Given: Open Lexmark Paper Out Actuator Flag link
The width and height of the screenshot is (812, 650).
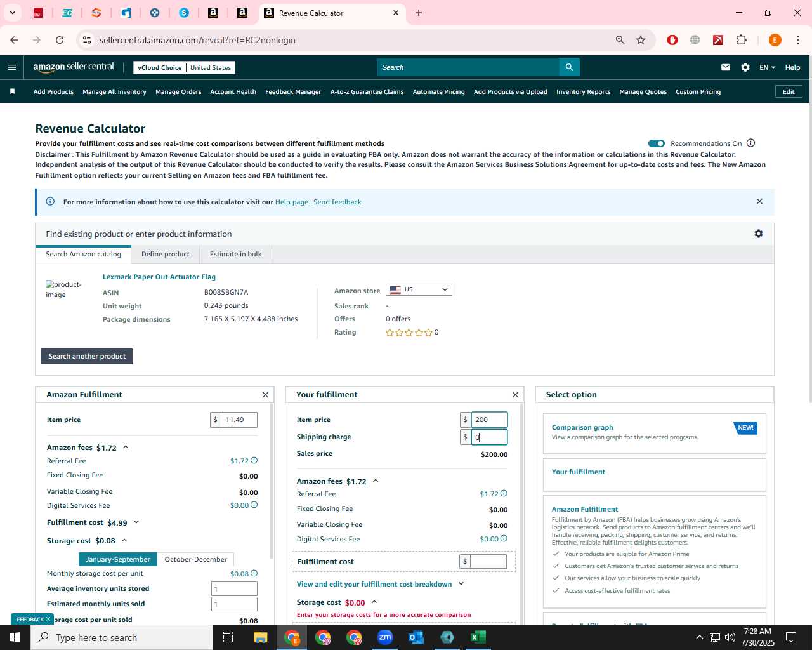Looking at the screenshot, I should [159, 277].
